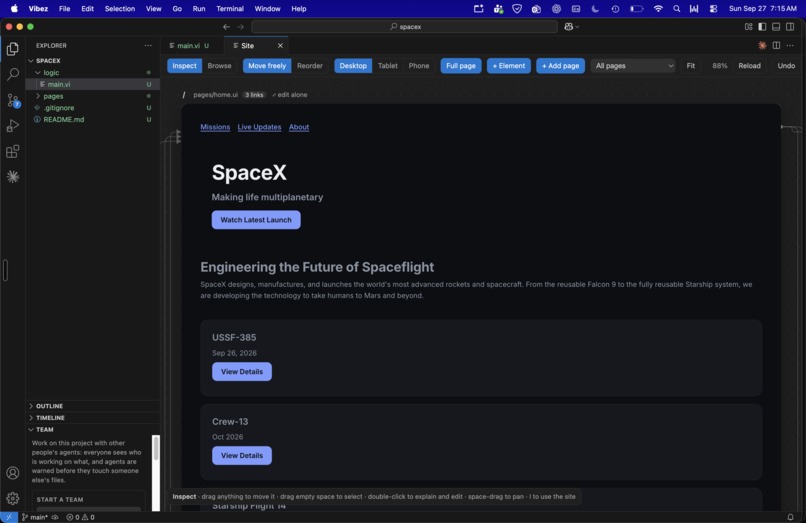Click the notifications bell in status bar
This screenshot has width=806, height=523.
click(790, 517)
